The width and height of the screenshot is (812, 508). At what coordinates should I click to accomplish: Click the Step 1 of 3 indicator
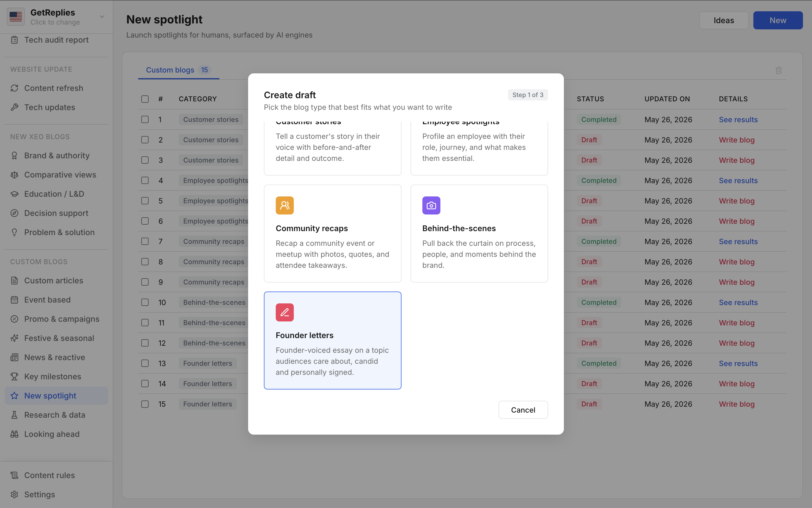pyautogui.click(x=528, y=95)
